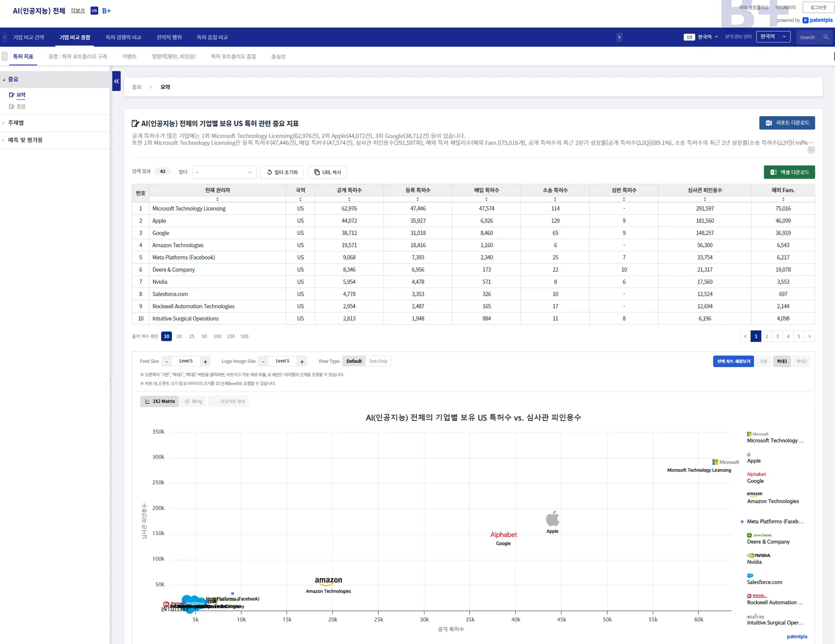This screenshot has height=644, width=835.
Task: Switch to 특허 경쟁력 비교 tab
Action: click(123, 37)
